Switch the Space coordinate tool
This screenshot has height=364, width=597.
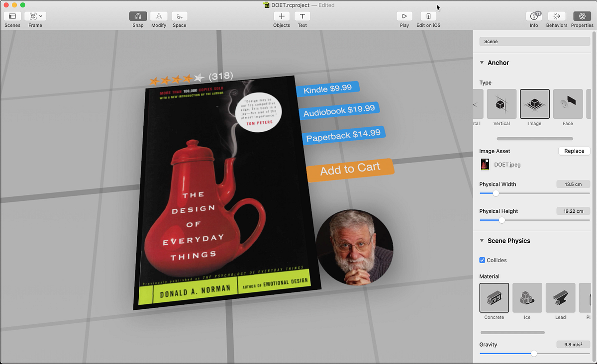click(x=180, y=16)
